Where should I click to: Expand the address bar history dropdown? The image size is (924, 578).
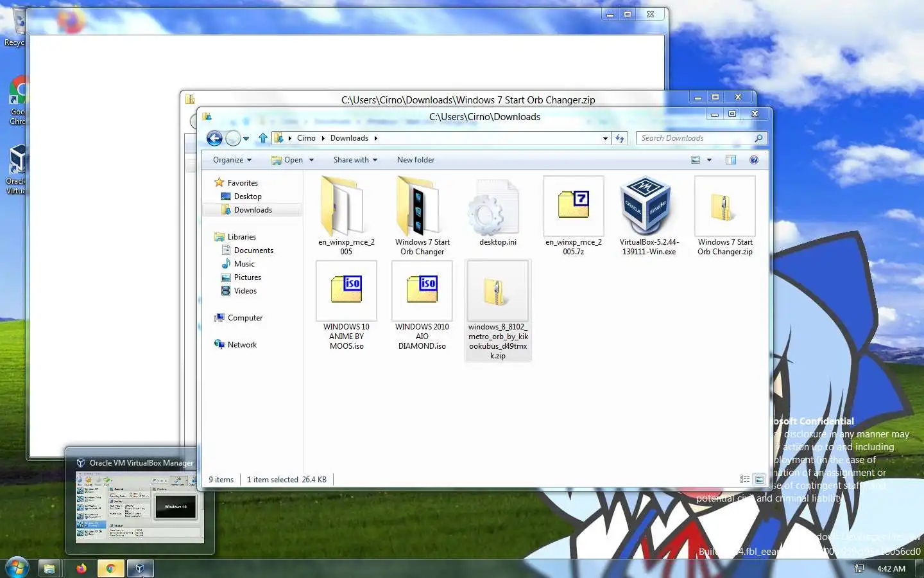coord(605,138)
